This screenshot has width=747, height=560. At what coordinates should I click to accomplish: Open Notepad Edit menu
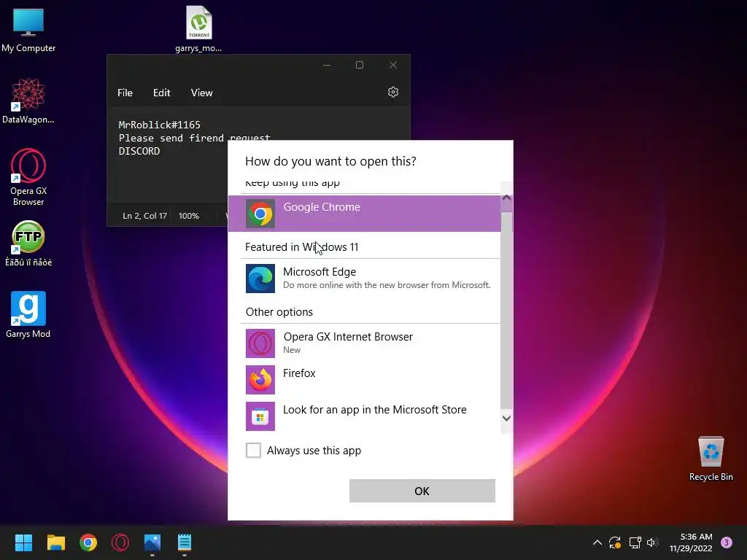(x=161, y=93)
